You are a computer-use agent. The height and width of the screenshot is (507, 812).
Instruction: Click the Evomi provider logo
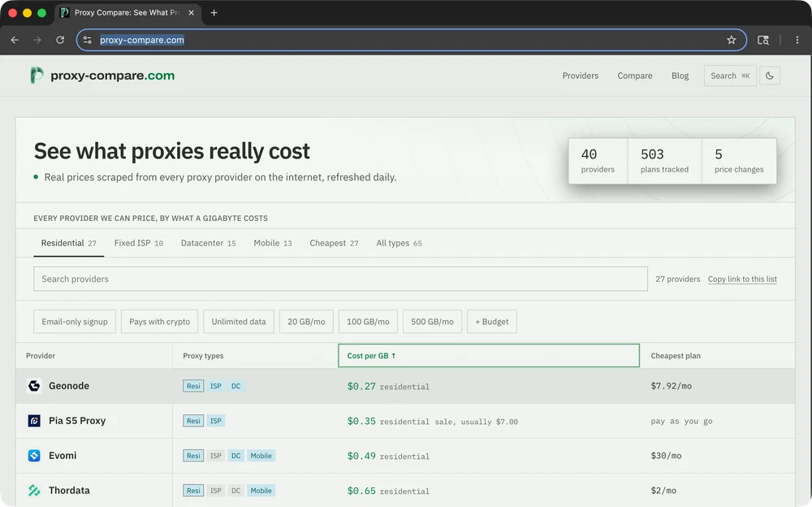tap(34, 456)
